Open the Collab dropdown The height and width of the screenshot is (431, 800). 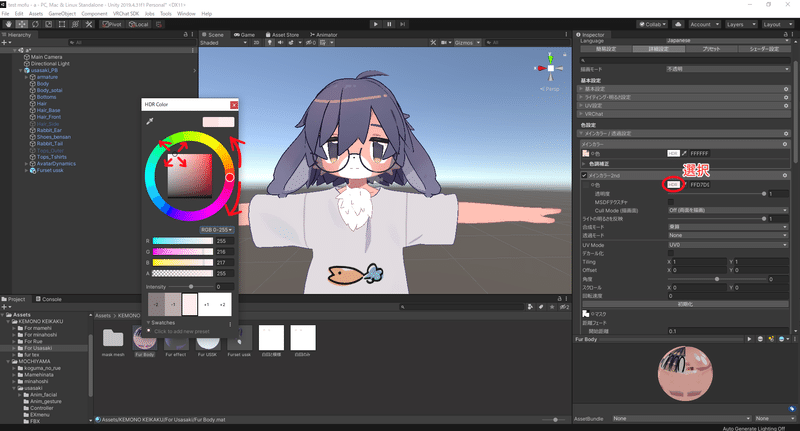(x=653, y=24)
